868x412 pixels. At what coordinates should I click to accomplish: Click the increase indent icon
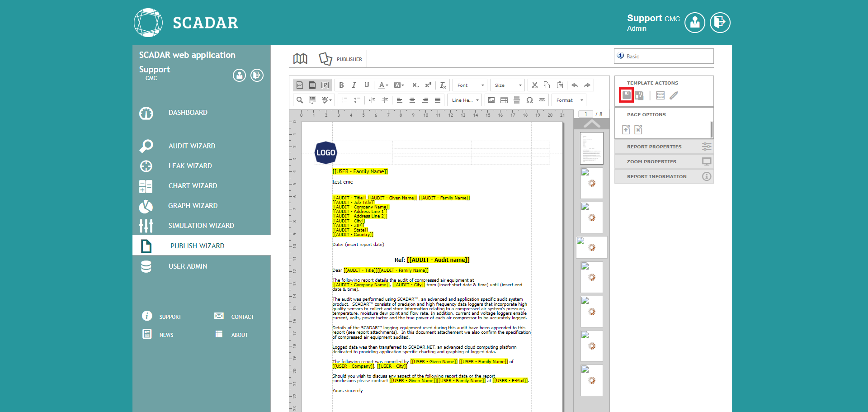(x=385, y=100)
